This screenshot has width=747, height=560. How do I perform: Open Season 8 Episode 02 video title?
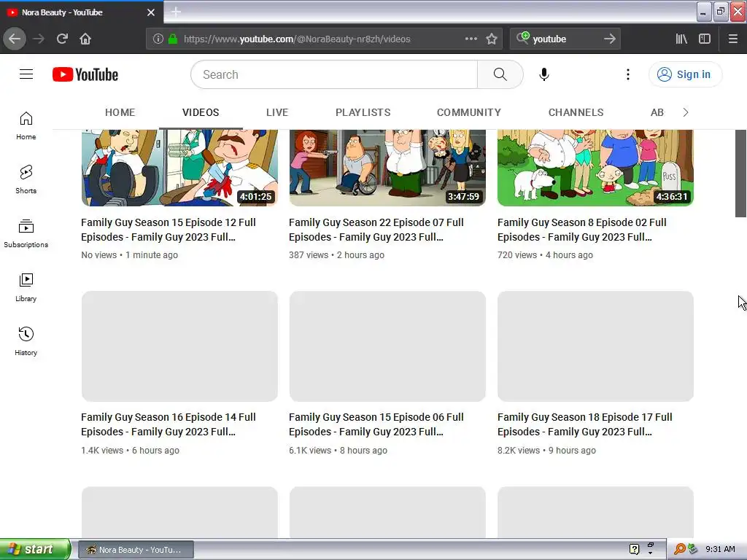pos(582,230)
